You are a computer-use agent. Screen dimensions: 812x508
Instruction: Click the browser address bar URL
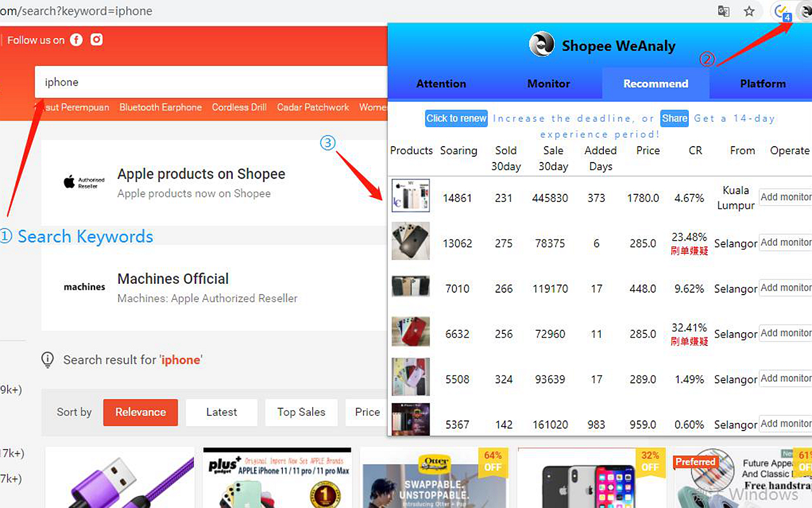tap(76, 11)
